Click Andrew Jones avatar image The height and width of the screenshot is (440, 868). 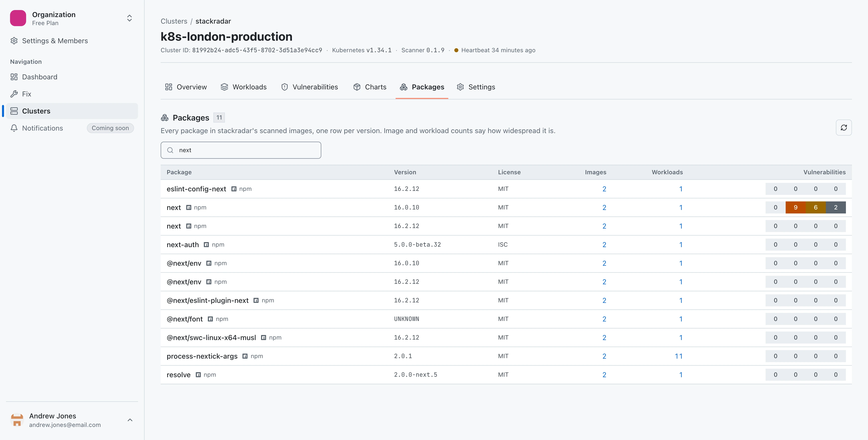(17, 420)
